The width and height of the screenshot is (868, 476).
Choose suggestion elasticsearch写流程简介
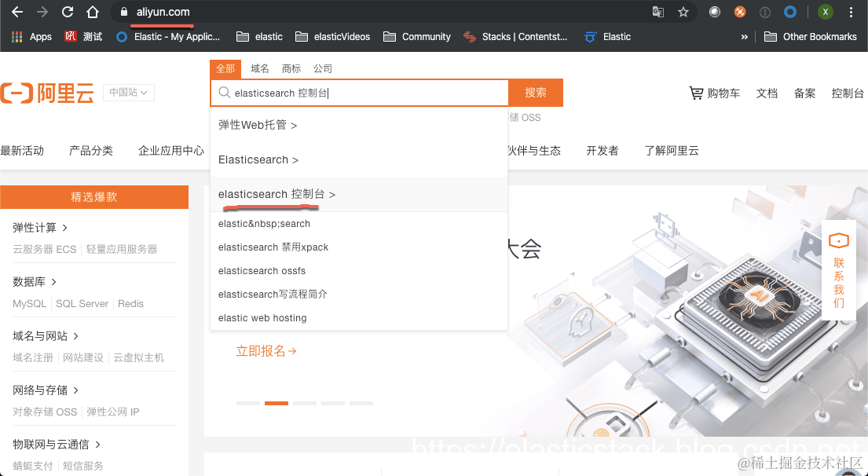[359, 294]
